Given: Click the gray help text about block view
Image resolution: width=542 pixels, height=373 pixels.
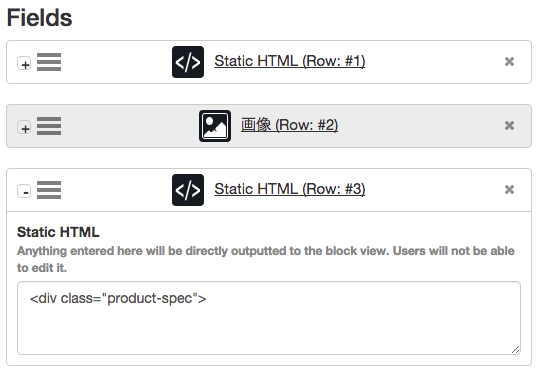Looking at the screenshot, I should click(x=266, y=259).
